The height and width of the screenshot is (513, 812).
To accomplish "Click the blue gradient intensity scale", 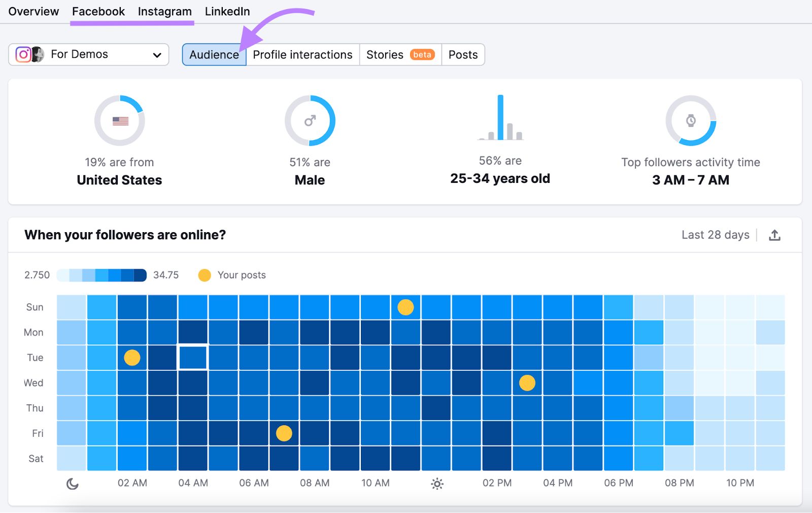I will pyautogui.click(x=101, y=275).
